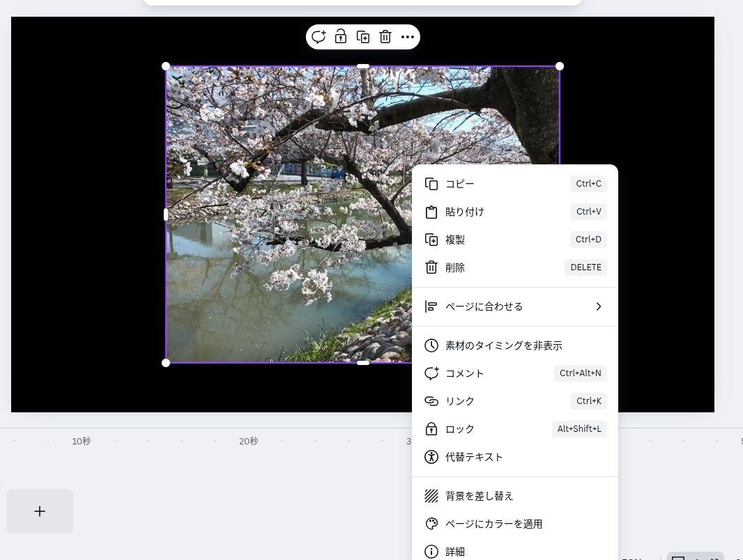Click the lock icon in floating toolbar

(x=341, y=37)
